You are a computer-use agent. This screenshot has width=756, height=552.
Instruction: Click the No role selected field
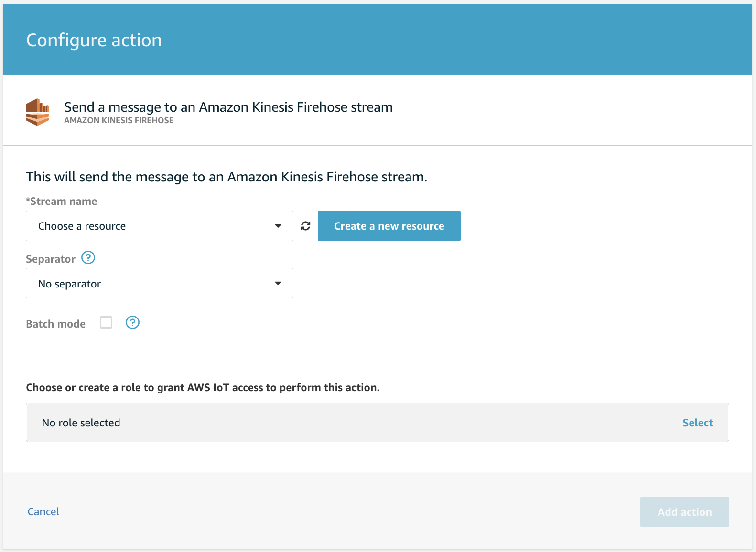pos(346,423)
